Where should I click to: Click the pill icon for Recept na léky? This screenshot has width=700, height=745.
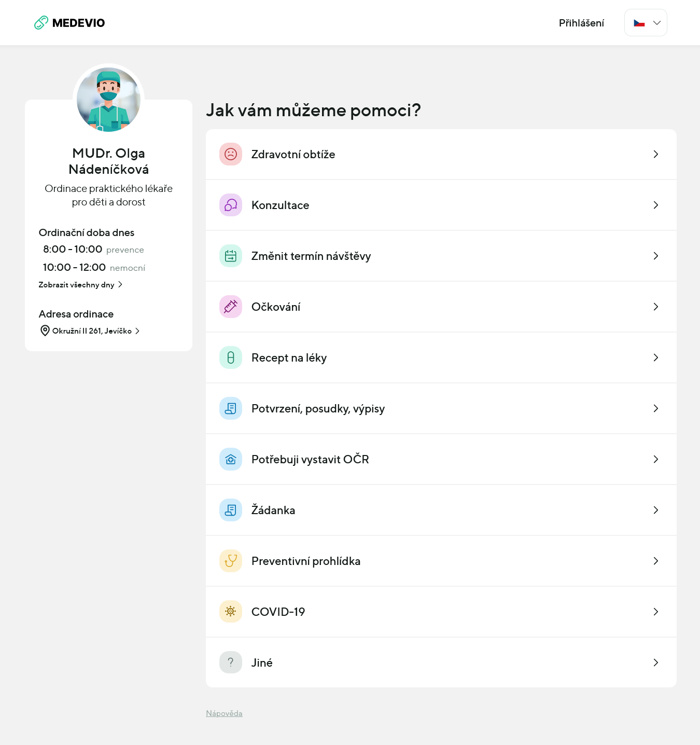click(x=231, y=357)
